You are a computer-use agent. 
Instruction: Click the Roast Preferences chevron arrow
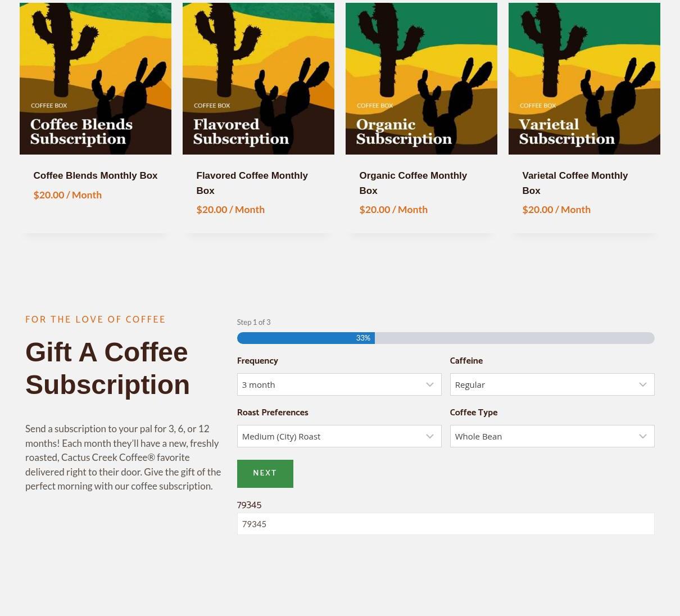430,436
